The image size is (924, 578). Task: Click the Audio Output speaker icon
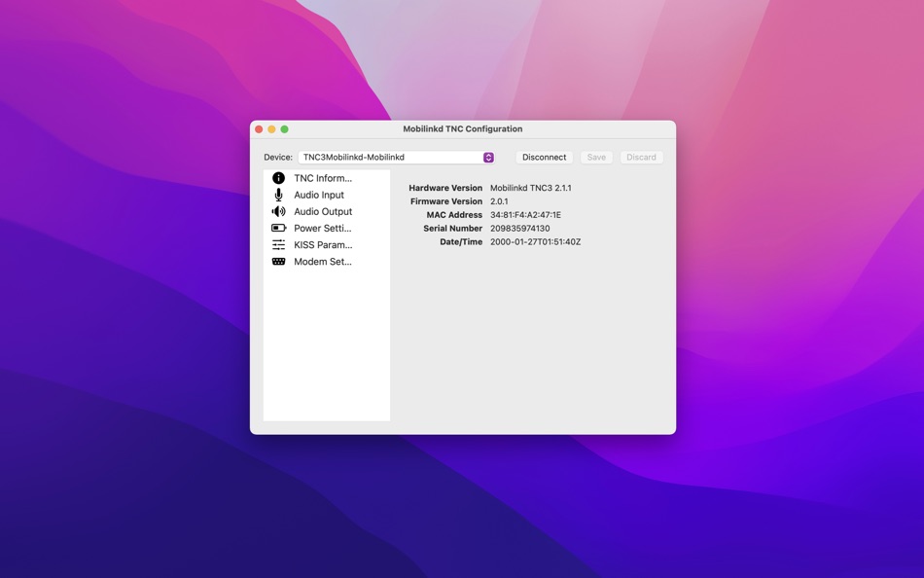coord(278,211)
